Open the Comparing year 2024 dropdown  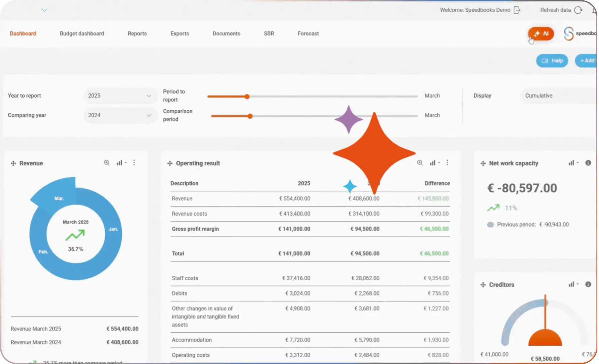(120, 115)
